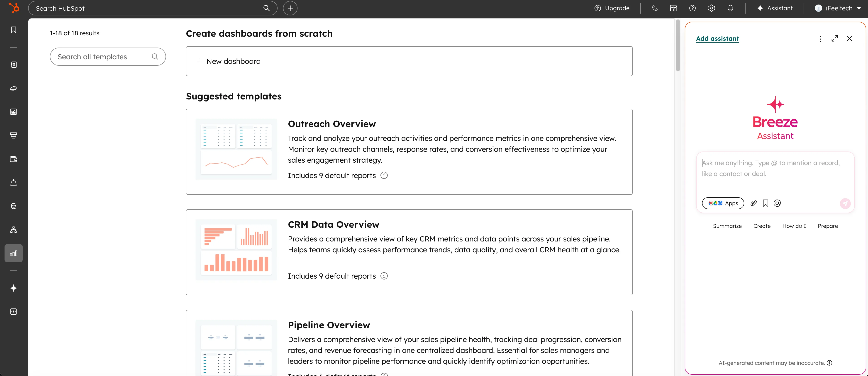This screenshot has height=376, width=868.
Task: Open the bookmarks sidebar icon
Action: tap(13, 30)
